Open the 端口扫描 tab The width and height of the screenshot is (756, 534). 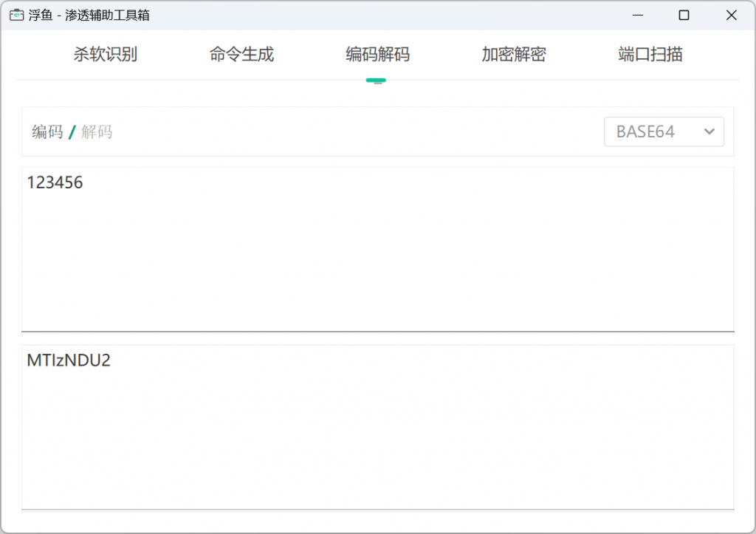pos(648,54)
